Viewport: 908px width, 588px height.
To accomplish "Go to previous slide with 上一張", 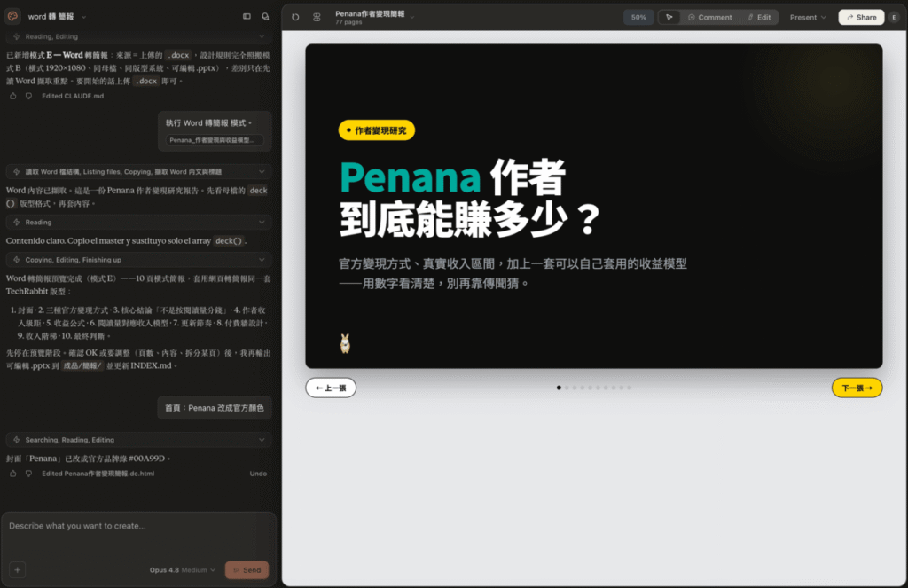I will tap(331, 388).
